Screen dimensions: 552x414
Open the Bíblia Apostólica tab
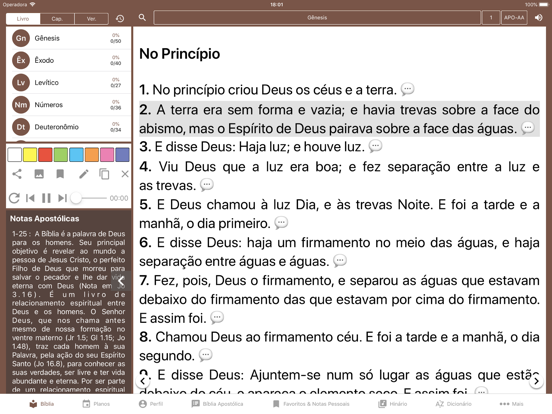(217, 404)
